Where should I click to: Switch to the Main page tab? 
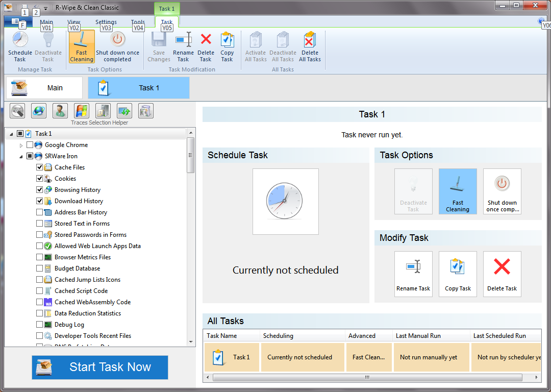coord(44,88)
